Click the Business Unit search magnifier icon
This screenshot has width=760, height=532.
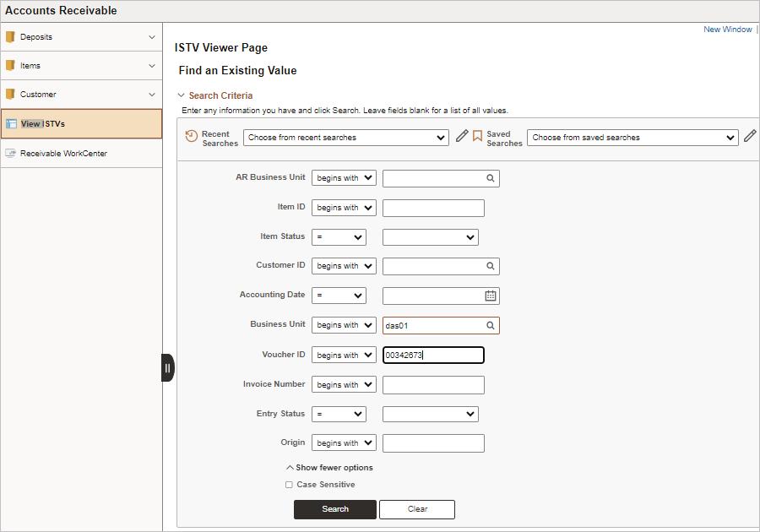(490, 325)
